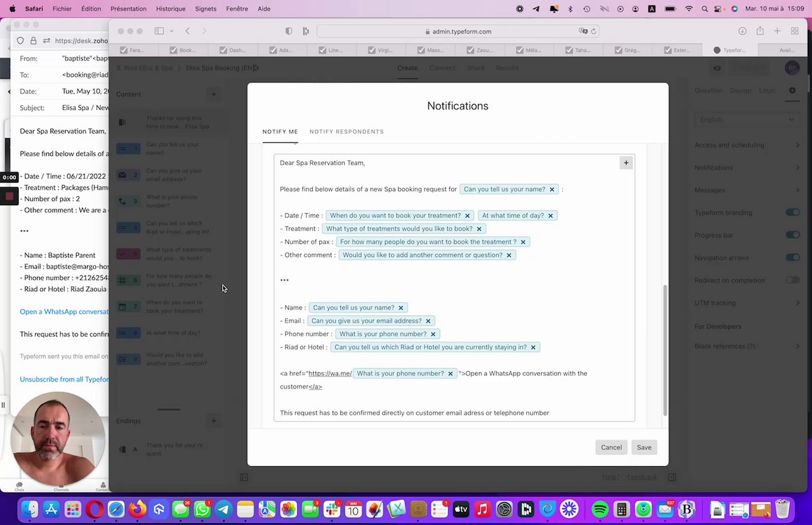Expand the Messages settings row
This screenshot has height=525, width=812.
click(x=747, y=190)
